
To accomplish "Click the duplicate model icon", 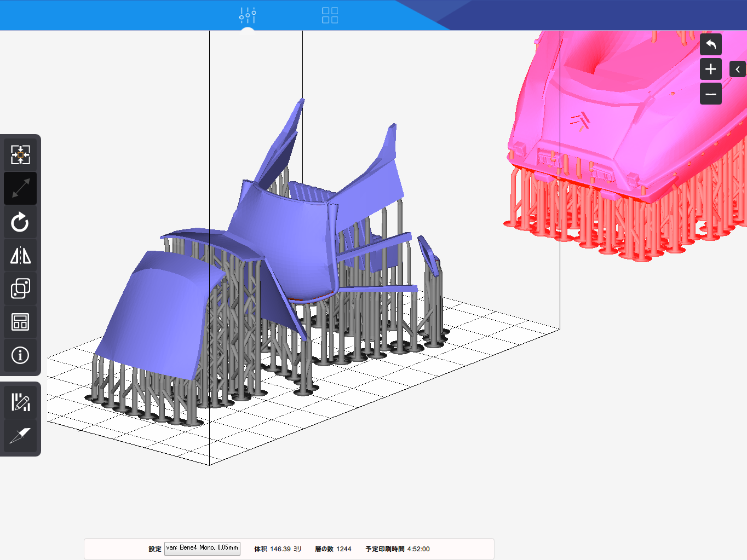I will 20,288.
